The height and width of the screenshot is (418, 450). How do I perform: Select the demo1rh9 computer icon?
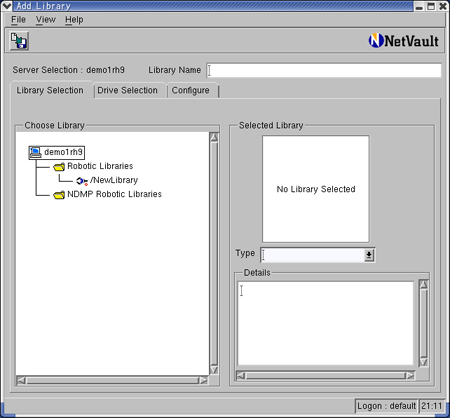point(35,152)
